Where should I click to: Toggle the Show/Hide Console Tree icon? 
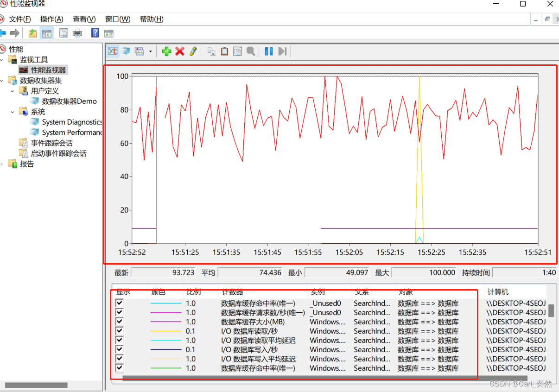pyautogui.click(x=46, y=33)
